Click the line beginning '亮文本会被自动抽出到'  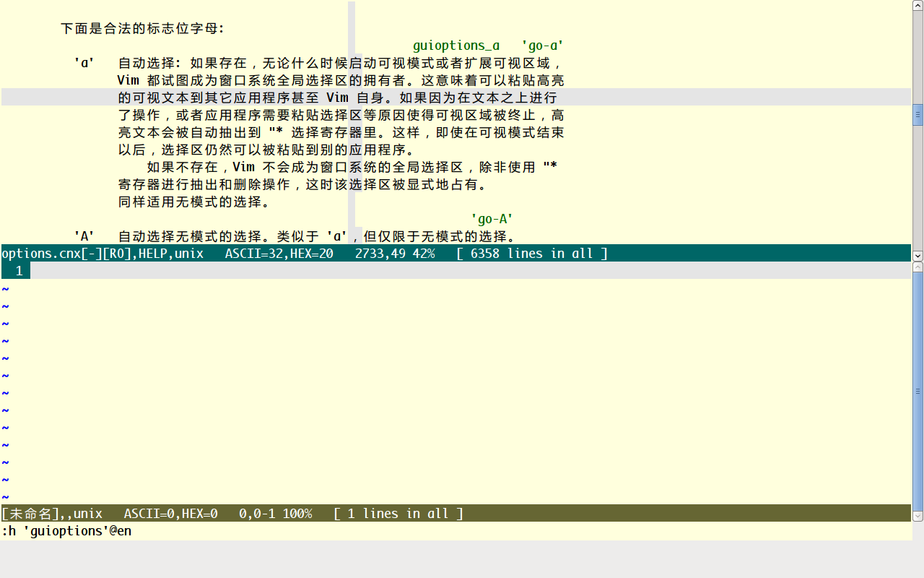point(341,132)
